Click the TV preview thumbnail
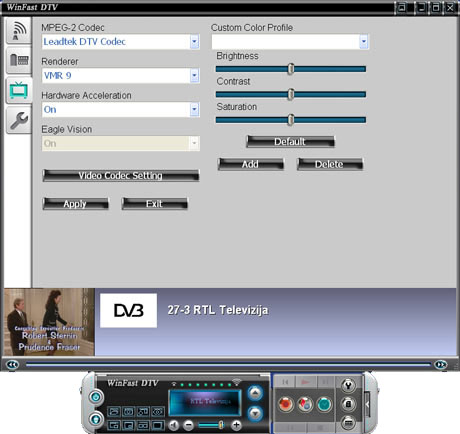Screen dimensions: 460x434 pos(49,322)
